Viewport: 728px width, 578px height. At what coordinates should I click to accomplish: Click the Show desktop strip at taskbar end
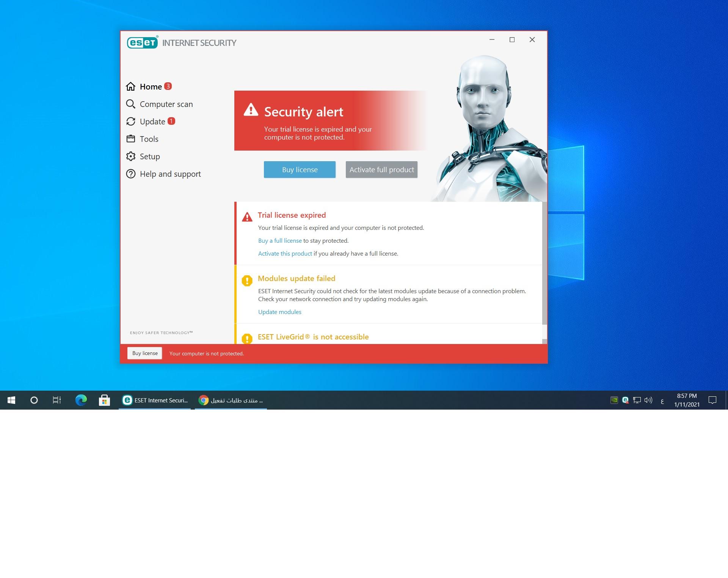click(726, 400)
